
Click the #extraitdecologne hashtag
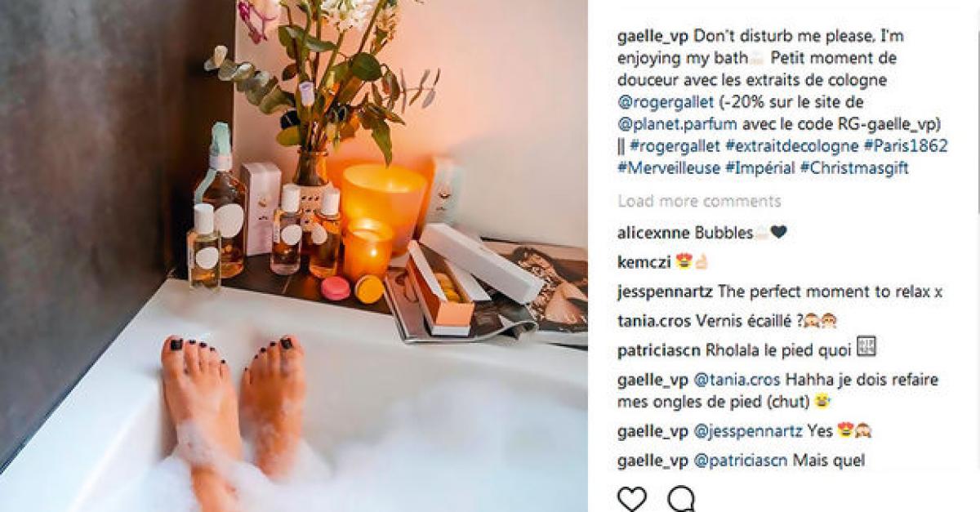coord(792,146)
